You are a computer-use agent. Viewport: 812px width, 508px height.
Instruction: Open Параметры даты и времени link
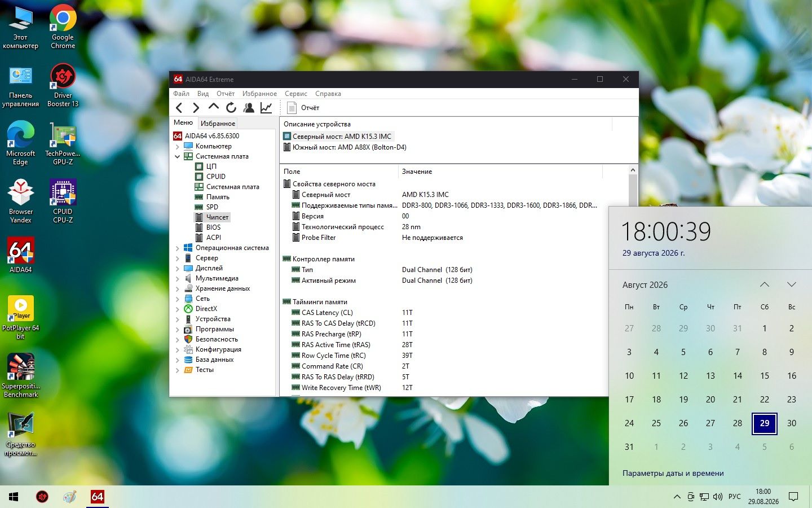coord(673,473)
